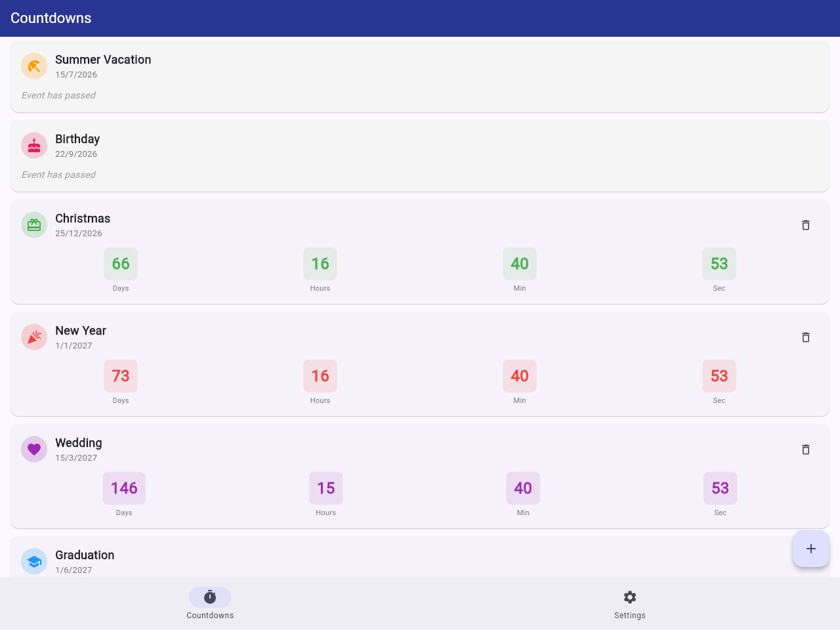This screenshot has width=840, height=630.
Task: Click the Christmas 40 minutes box
Action: 520,264
